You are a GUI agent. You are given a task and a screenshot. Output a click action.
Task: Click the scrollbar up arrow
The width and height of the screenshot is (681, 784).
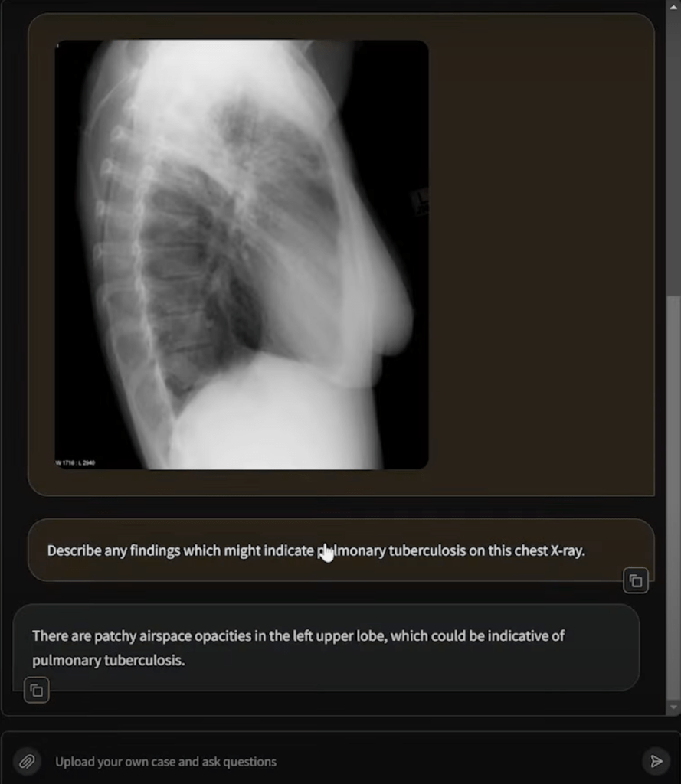(x=673, y=7)
